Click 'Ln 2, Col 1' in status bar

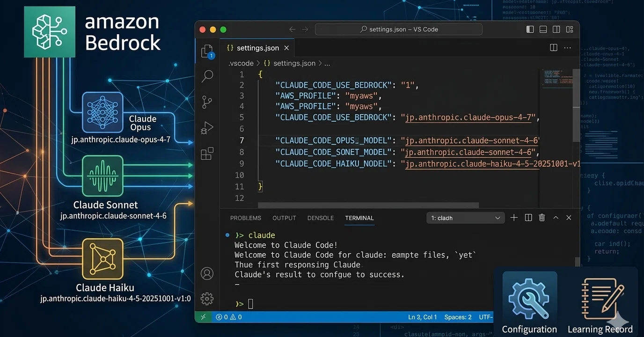[423, 317]
